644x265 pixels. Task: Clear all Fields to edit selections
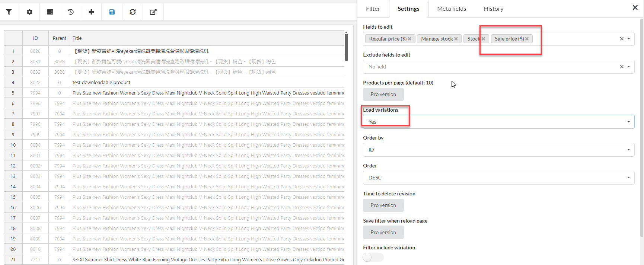(622, 39)
